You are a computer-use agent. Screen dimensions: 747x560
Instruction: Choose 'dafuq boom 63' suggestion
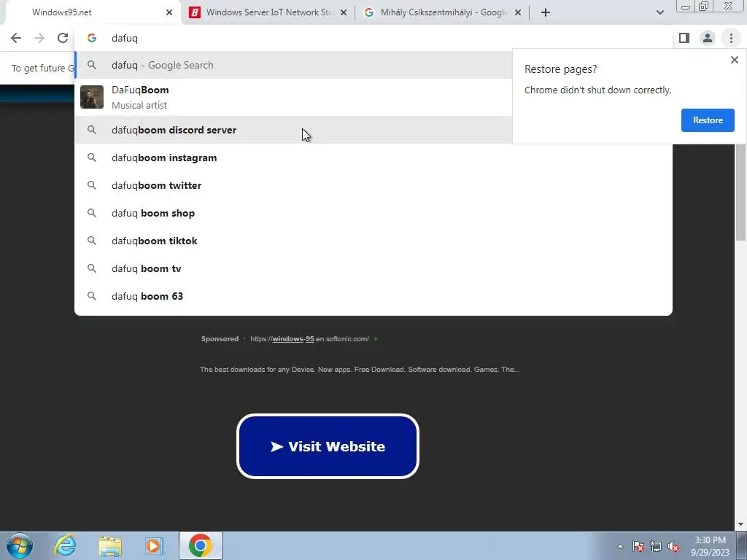point(373,296)
